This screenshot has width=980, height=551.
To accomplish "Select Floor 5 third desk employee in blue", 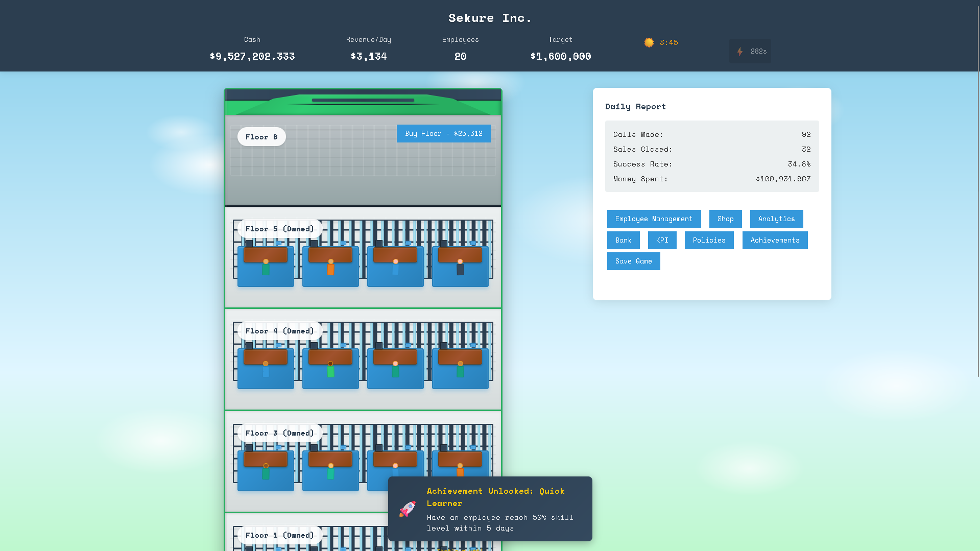I will coord(395,267).
